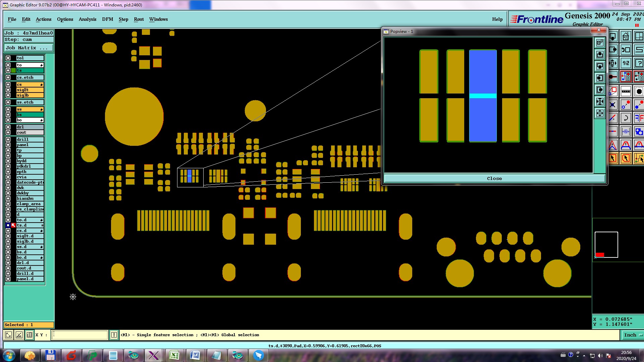This screenshot has height=362, width=644.
Task: Click the rotate curved-arrow tool
Action: coord(626,118)
